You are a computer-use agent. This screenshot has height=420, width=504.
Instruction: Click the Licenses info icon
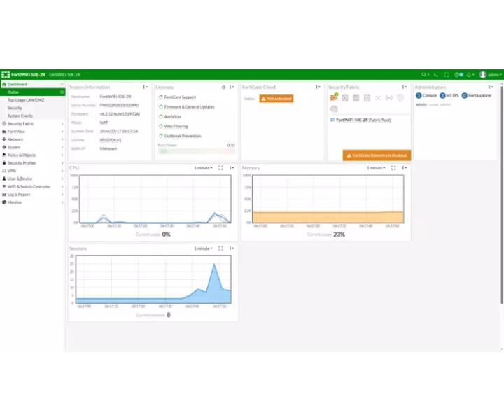pyautogui.click(x=224, y=87)
